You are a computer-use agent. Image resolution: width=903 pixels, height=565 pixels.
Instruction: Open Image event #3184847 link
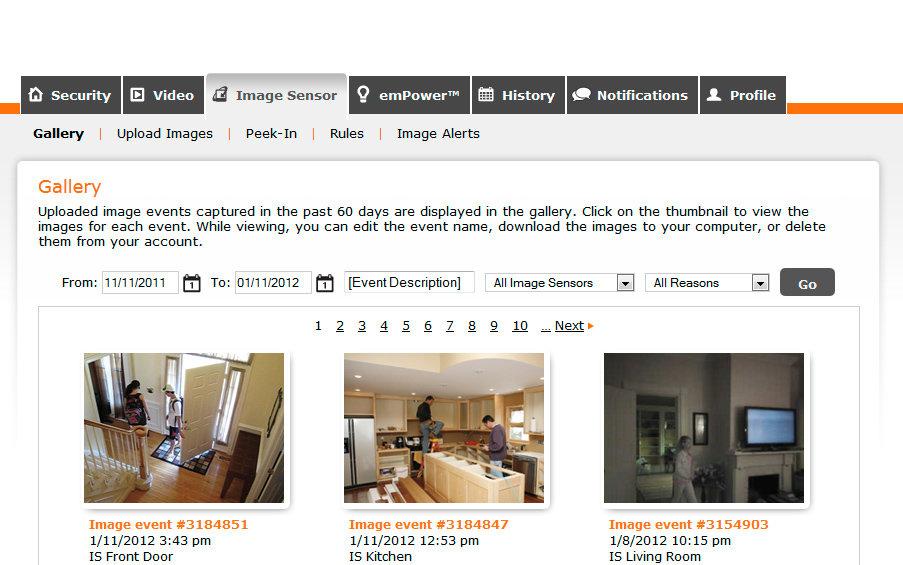click(428, 525)
